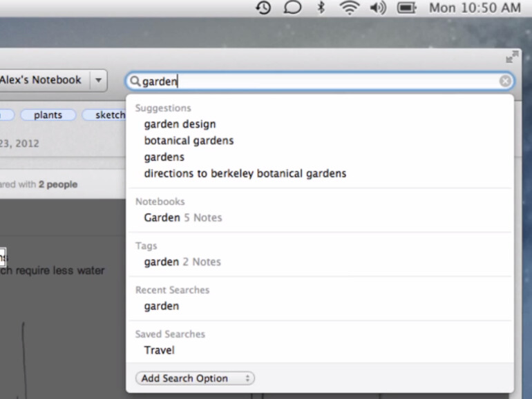Open the Add Search Option dropdown
532x399 pixels.
(195, 378)
